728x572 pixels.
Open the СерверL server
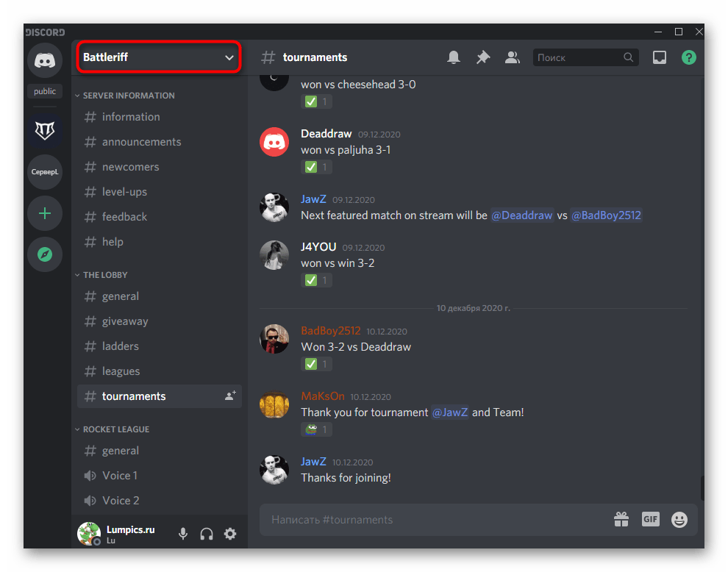point(45,172)
